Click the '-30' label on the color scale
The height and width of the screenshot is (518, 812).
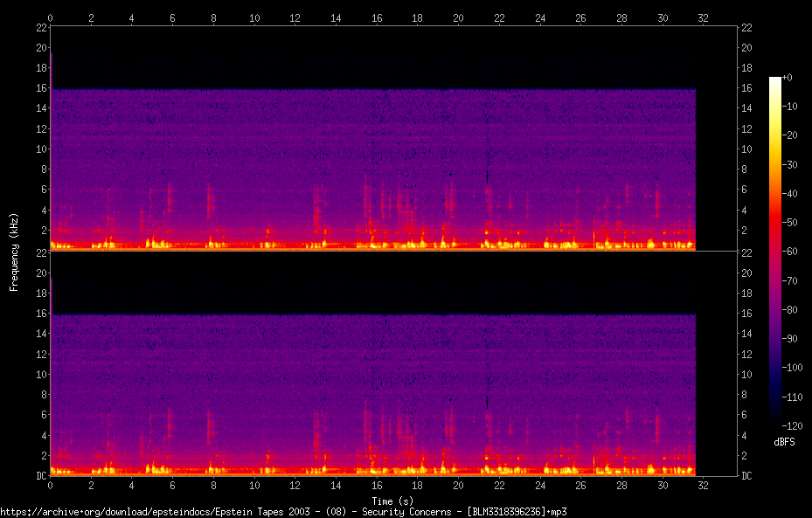point(790,164)
